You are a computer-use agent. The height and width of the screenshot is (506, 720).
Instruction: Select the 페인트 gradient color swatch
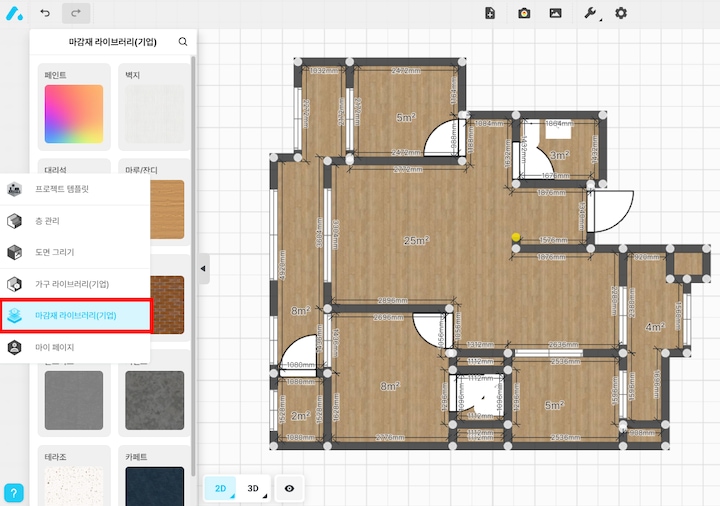(x=74, y=113)
